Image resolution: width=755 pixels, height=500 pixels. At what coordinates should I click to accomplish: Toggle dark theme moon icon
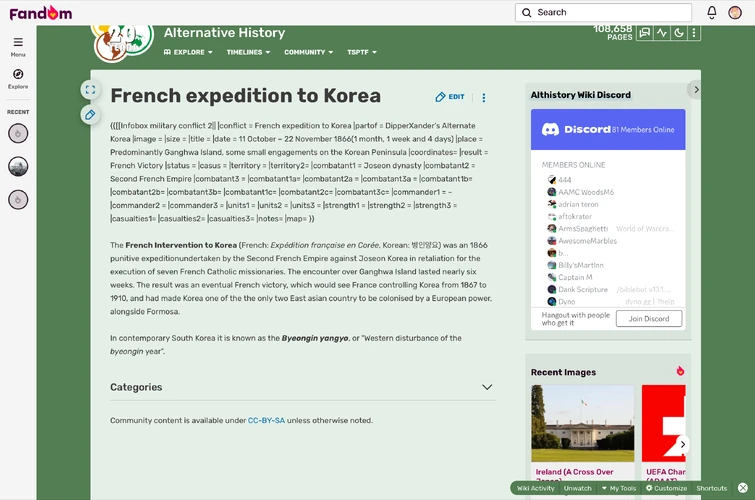(x=678, y=33)
